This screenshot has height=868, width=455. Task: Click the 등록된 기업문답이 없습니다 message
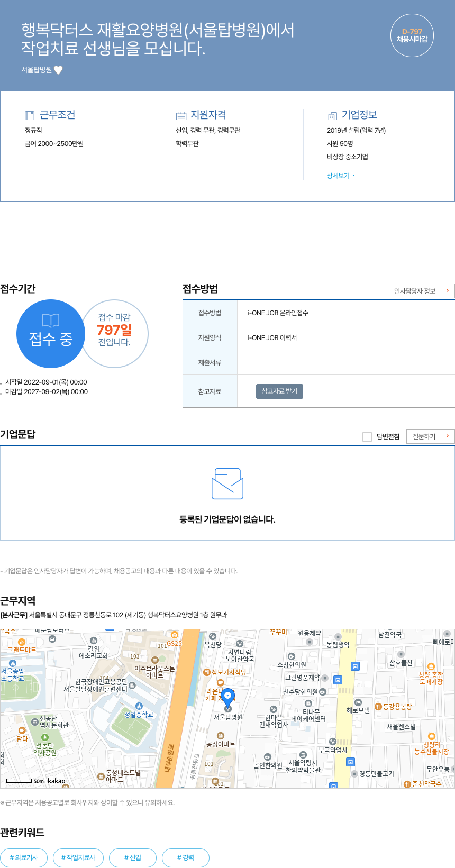pyautogui.click(x=228, y=519)
